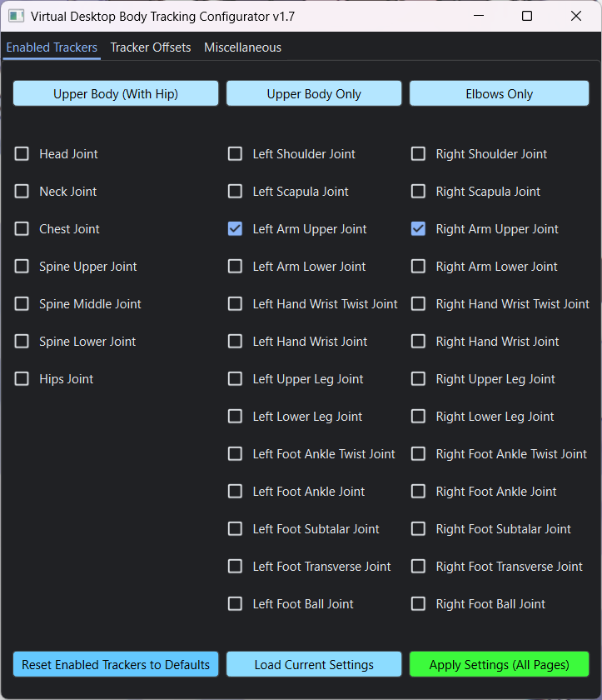The height and width of the screenshot is (700, 602).
Task: Select the Enabled Trackers tab
Action: 52,47
